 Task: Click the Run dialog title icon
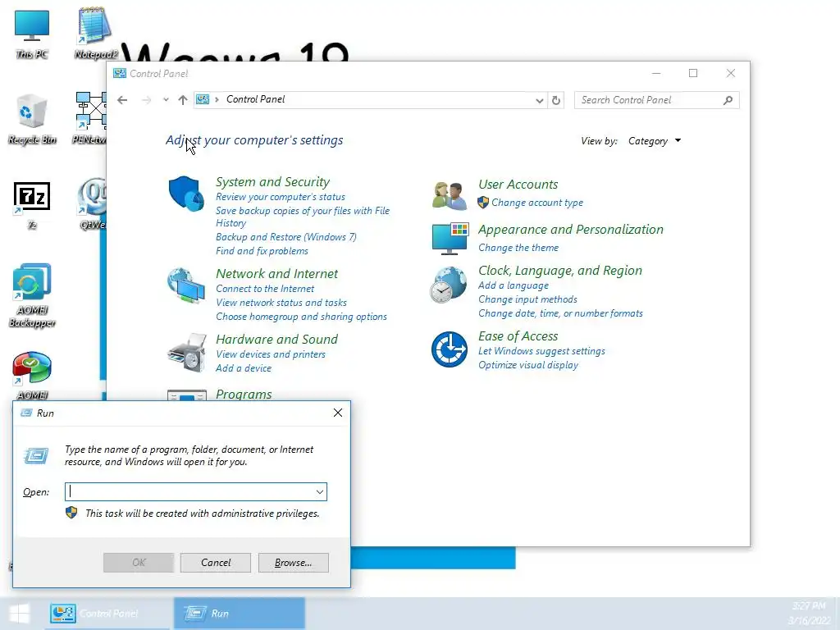tap(26, 413)
